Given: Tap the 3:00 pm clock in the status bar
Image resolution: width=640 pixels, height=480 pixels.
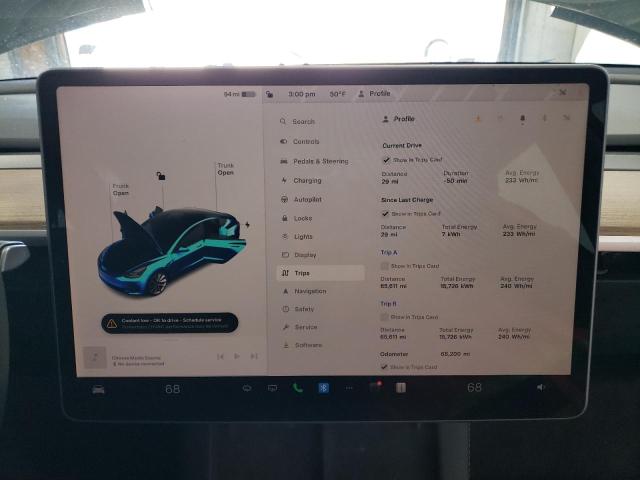Looking at the screenshot, I should (x=302, y=94).
